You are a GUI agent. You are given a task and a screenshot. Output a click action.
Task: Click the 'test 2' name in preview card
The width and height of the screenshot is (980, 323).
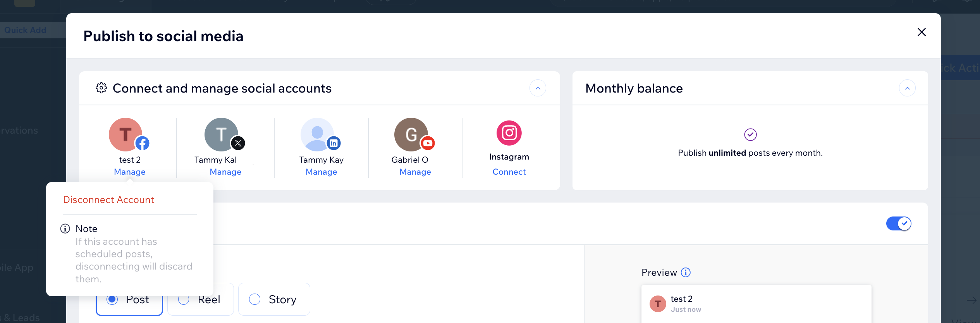point(681,299)
